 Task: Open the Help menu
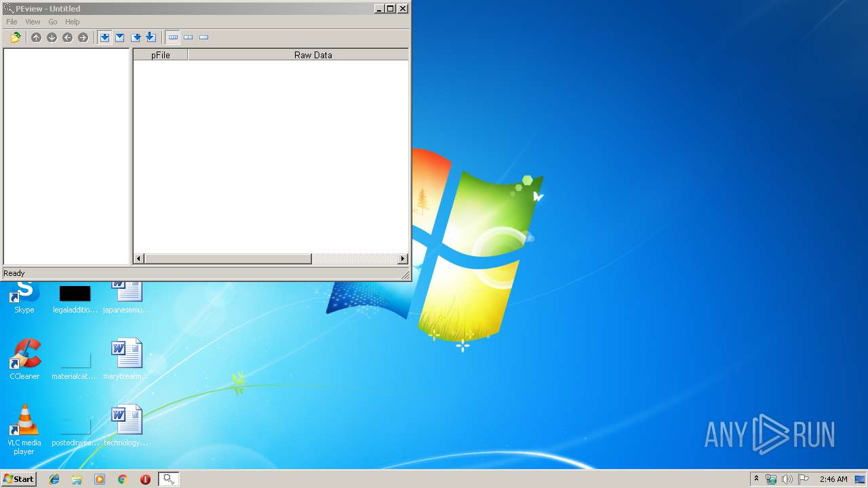pos(72,22)
